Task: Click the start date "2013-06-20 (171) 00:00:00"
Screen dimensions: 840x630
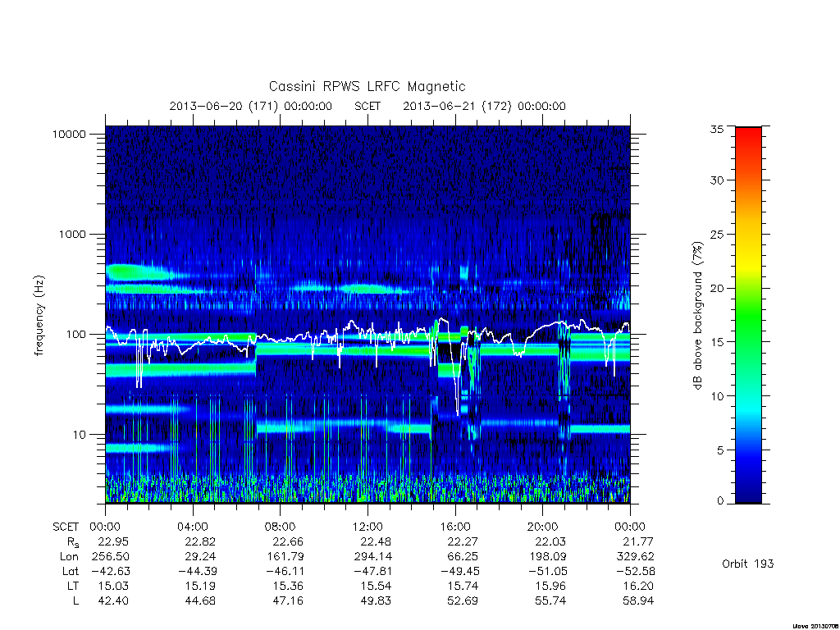Action: [x=250, y=106]
